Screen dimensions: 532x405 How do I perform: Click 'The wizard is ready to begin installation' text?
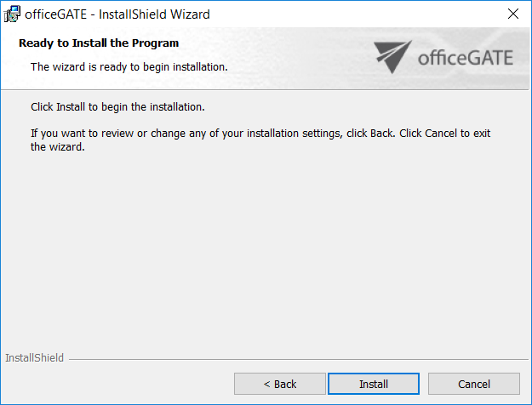129,66
